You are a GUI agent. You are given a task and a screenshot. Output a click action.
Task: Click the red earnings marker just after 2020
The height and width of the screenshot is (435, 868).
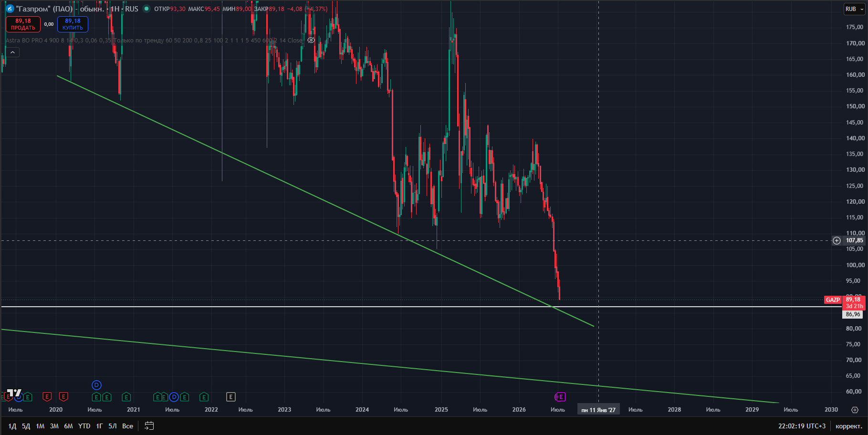63,397
